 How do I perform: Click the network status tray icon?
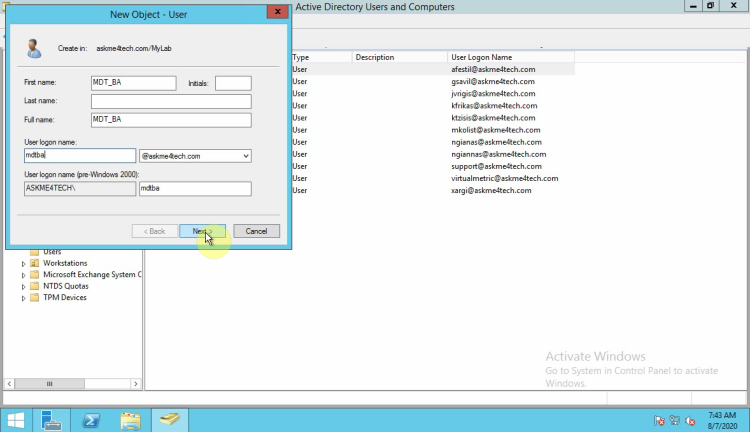pyautogui.click(x=675, y=420)
